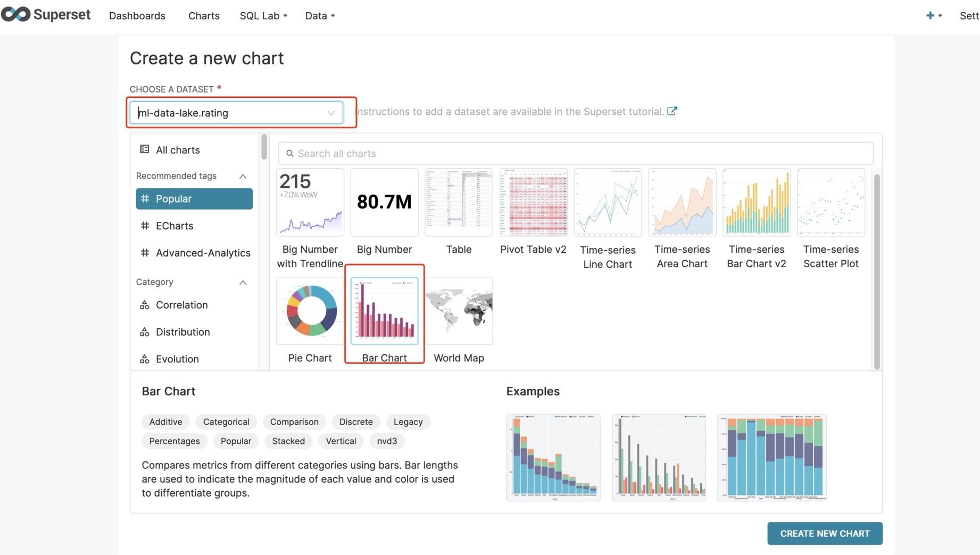Open the SQL Lab menu

pyautogui.click(x=263, y=16)
